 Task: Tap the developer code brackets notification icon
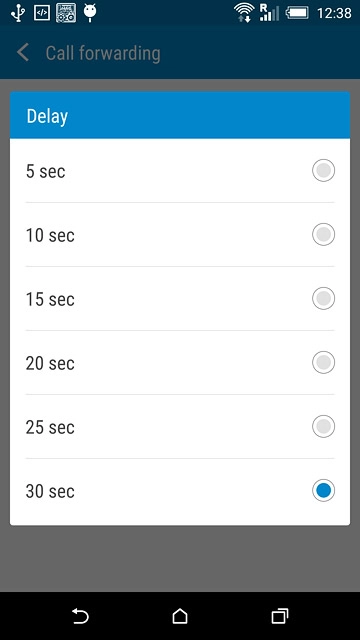[x=42, y=13]
